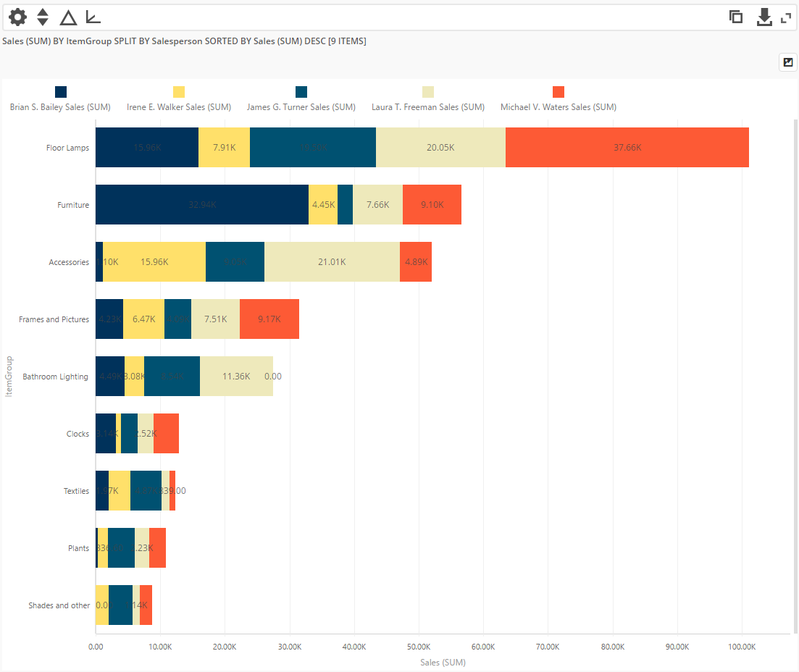Click the Bathroom Lighting 11.36K segment
799x672 pixels.
pyautogui.click(x=236, y=377)
